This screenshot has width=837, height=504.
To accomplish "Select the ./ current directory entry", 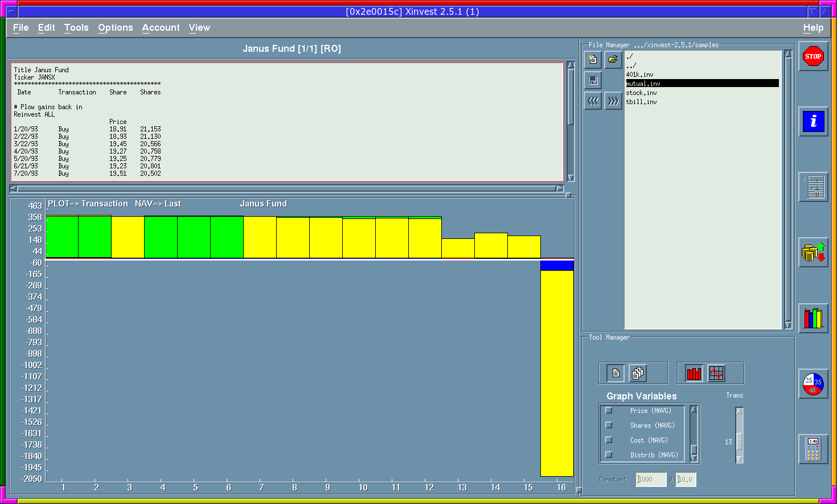I will pyautogui.click(x=702, y=56).
